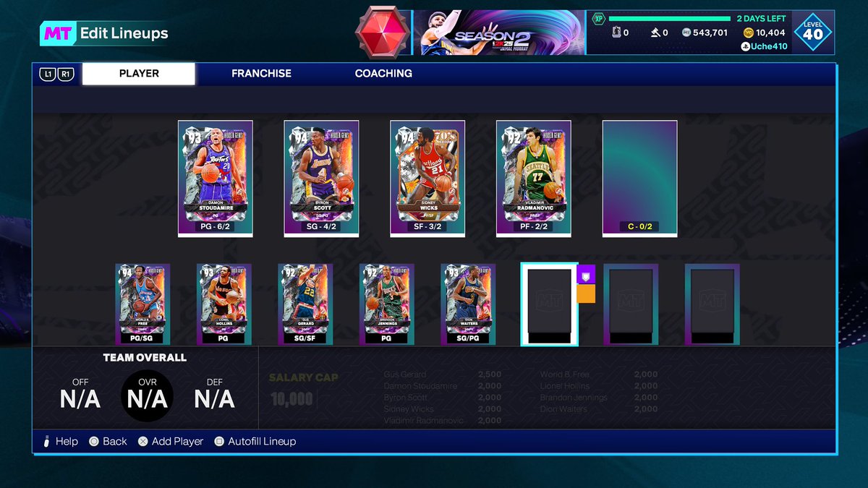The image size is (868, 488).
Task: Click World B. Free in salary list
Action: pyautogui.click(x=565, y=374)
